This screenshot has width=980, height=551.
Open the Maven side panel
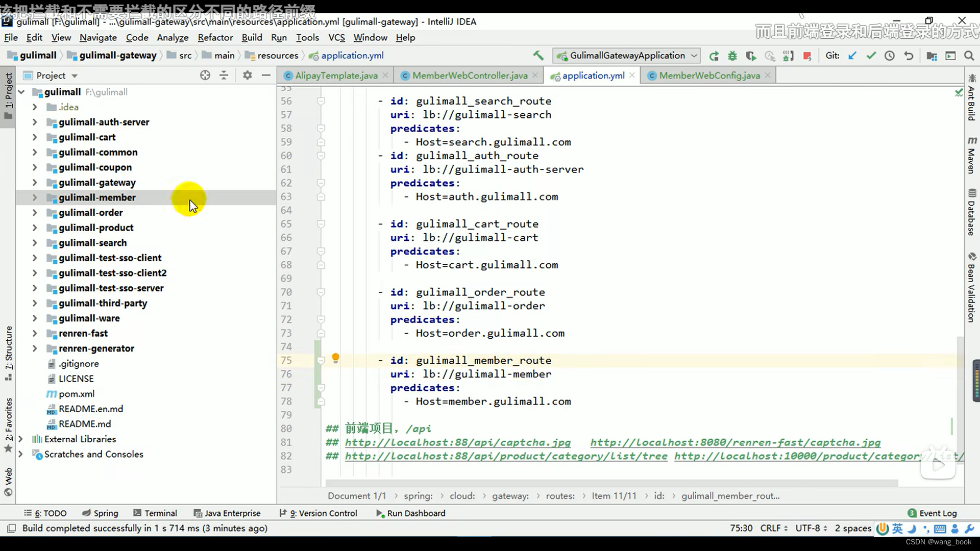pyautogui.click(x=972, y=155)
